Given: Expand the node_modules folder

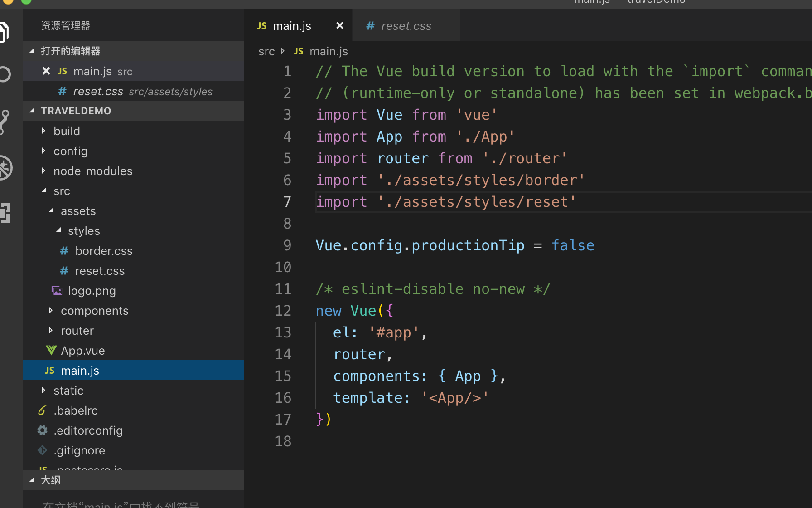Looking at the screenshot, I should (x=43, y=171).
